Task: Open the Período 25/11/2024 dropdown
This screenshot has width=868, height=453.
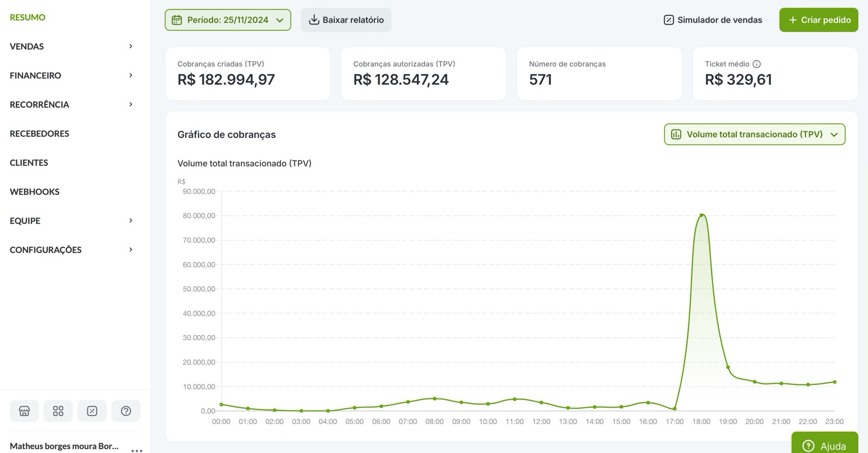Action: click(228, 20)
